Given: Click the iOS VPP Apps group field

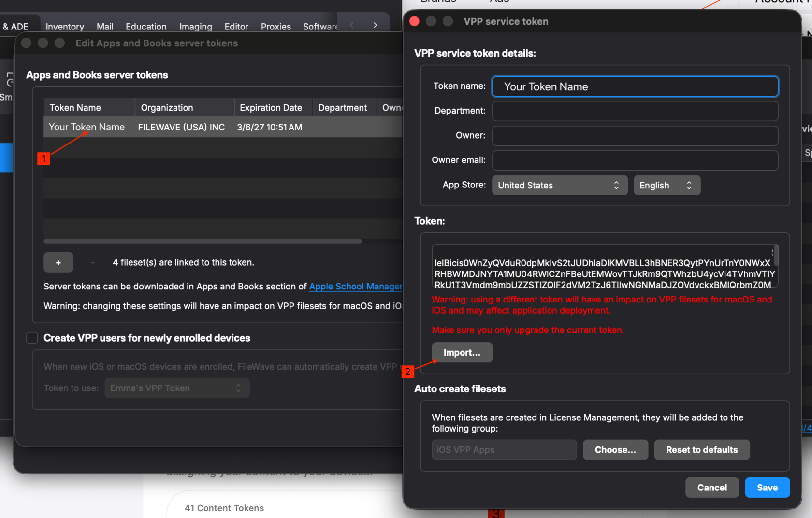Looking at the screenshot, I should [504, 450].
